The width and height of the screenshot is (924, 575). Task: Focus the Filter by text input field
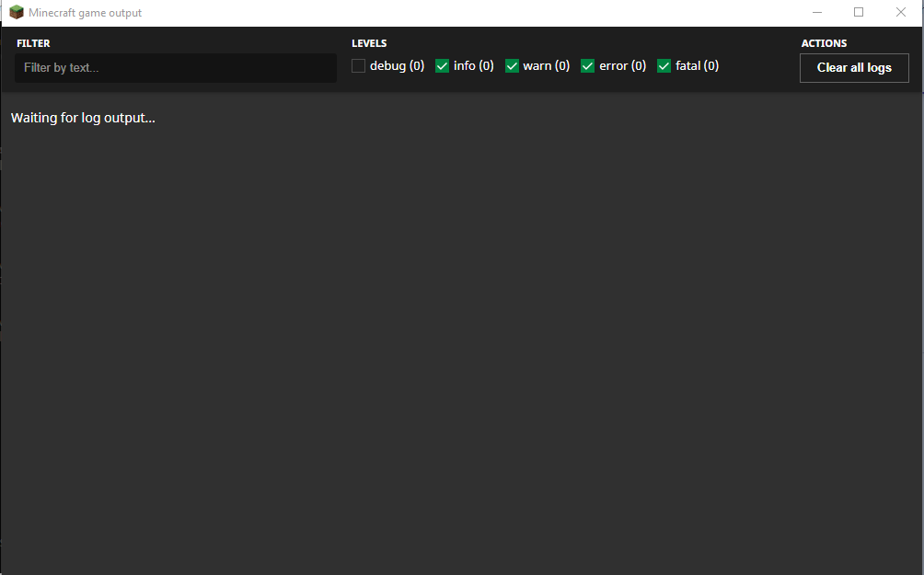176,68
